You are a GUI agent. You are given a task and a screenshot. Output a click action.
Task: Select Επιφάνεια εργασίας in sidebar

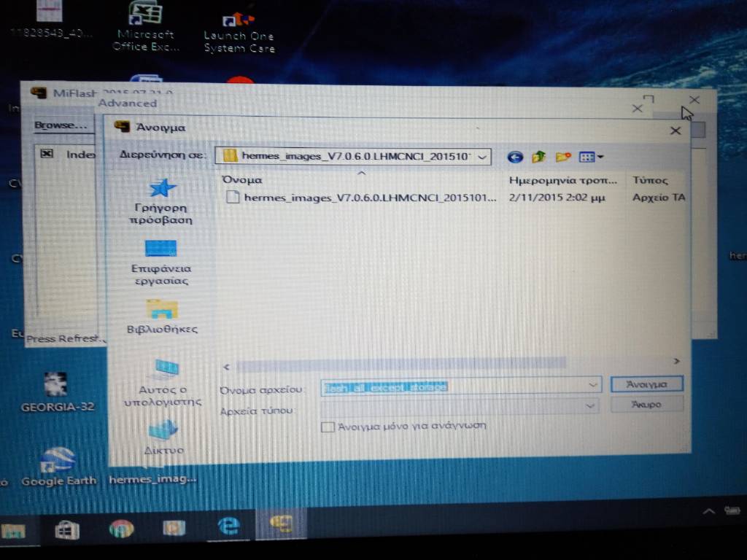pos(161,262)
